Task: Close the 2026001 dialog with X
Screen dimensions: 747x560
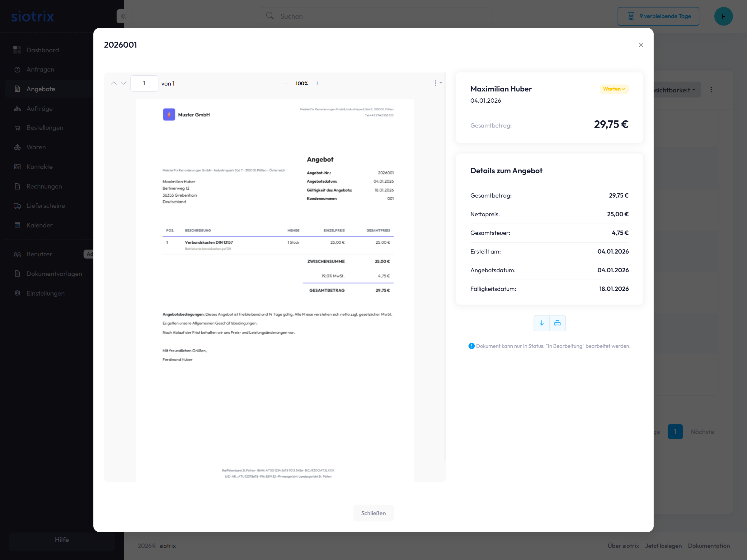Action: pyautogui.click(x=641, y=45)
